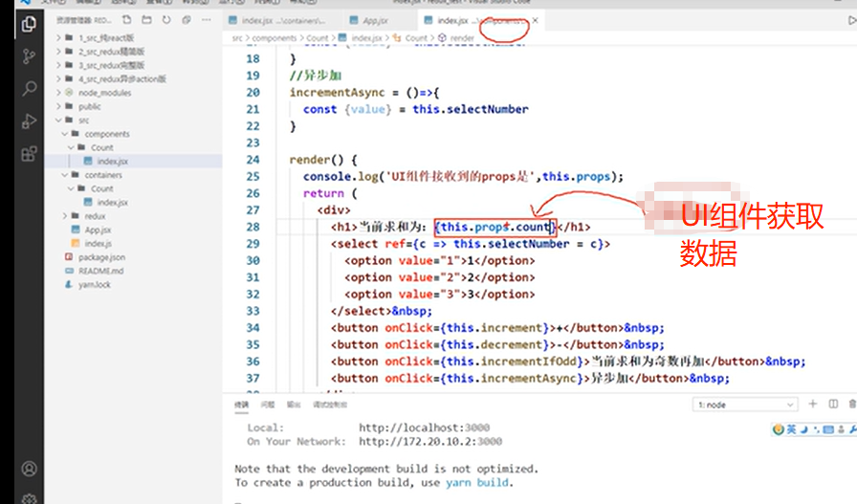Open index.jsx under components Count
The height and width of the screenshot is (504, 857).
point(113,162)
